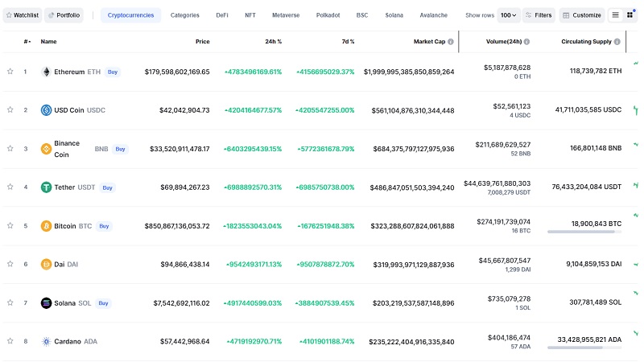Buy Binance Coin with the Buy button

tap(120, 149)
